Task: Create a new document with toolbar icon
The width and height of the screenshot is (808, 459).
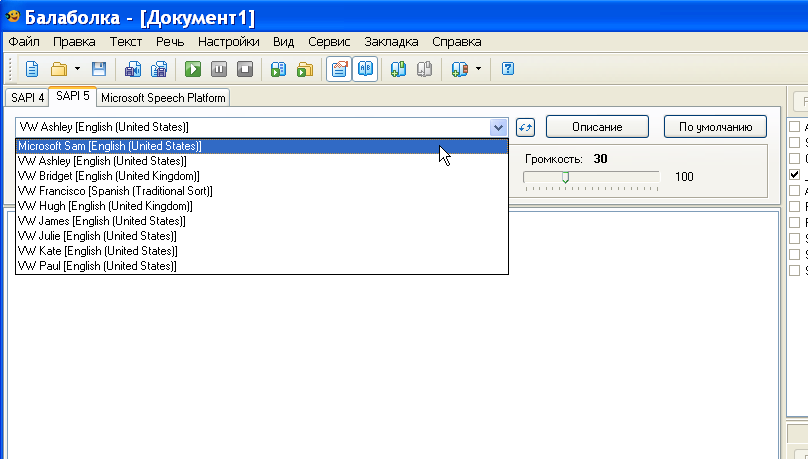Action: tap(32, 69)
